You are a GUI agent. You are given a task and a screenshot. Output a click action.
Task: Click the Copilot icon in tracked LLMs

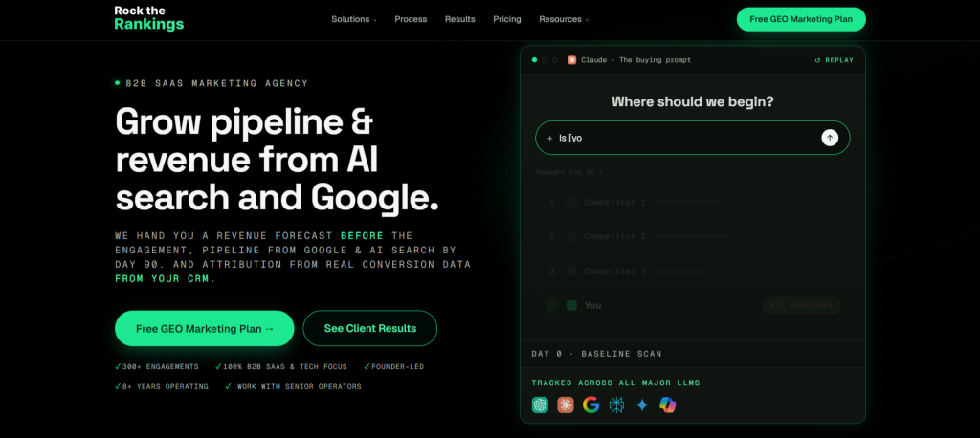667,405
